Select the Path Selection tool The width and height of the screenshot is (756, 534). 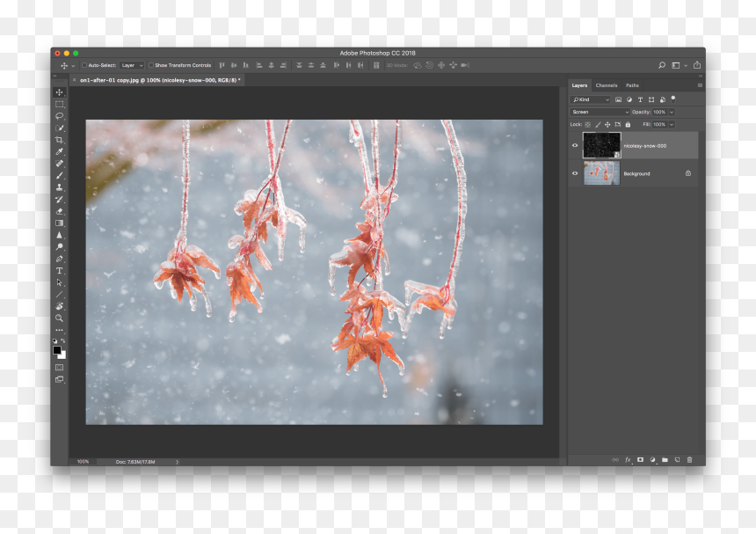(x=59, y=282)
